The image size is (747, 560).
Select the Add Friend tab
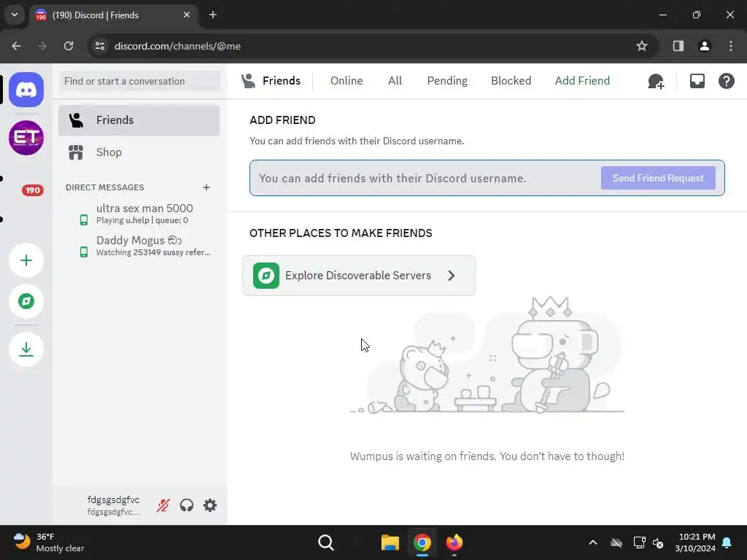[x=582, y=81]
